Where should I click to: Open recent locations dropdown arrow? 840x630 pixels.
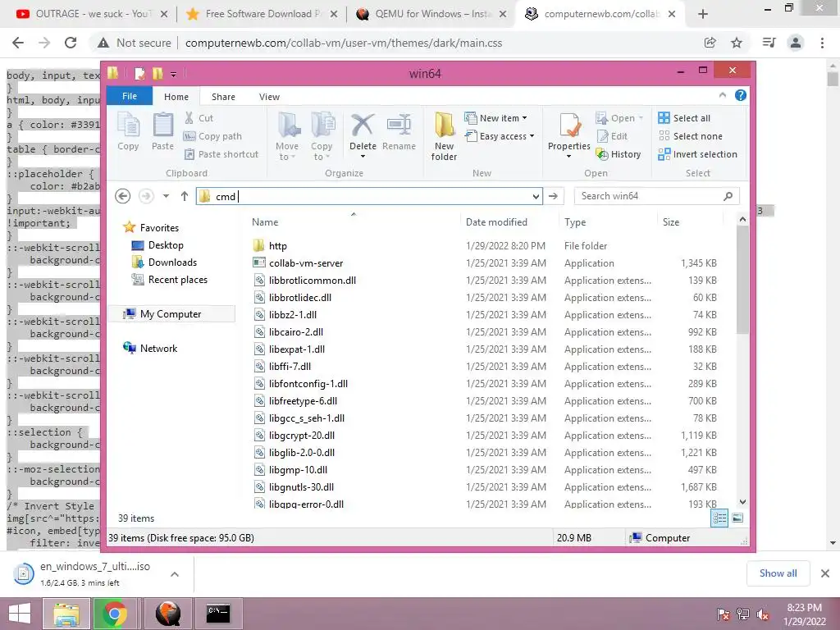[166, 196]
